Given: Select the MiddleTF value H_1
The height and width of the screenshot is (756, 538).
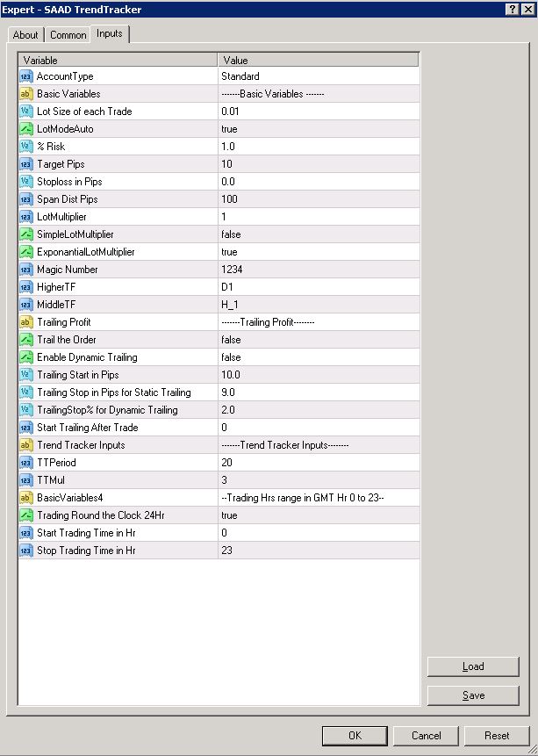Looking at the screenshot, I should coord(229,305).
